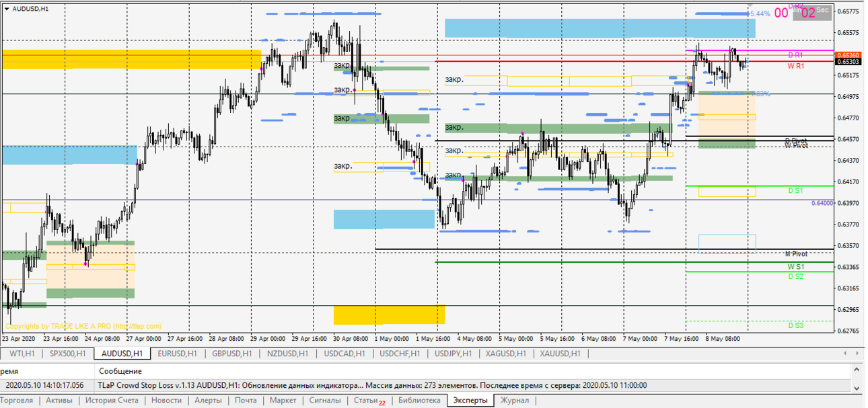Click the TRADE LIKE A PRO copyright text
868x408 pixels.
[83, 326]
